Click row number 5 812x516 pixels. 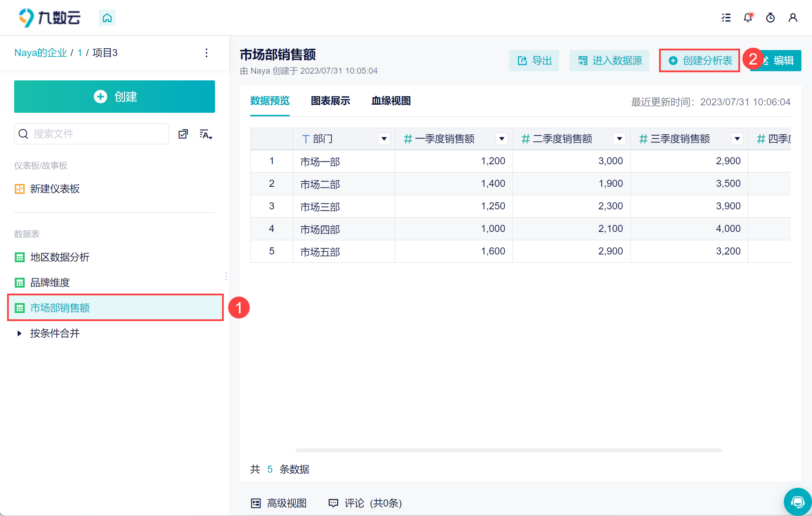coord(271,251)
